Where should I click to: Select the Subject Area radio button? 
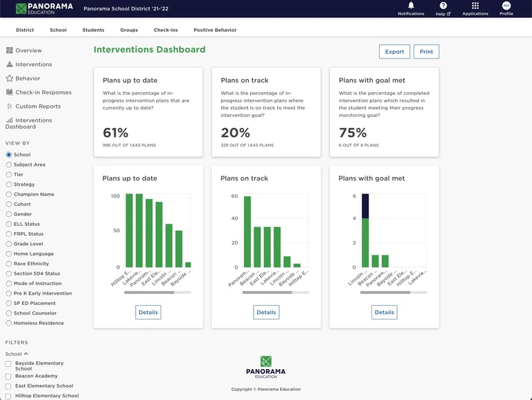tap(9, 165)
